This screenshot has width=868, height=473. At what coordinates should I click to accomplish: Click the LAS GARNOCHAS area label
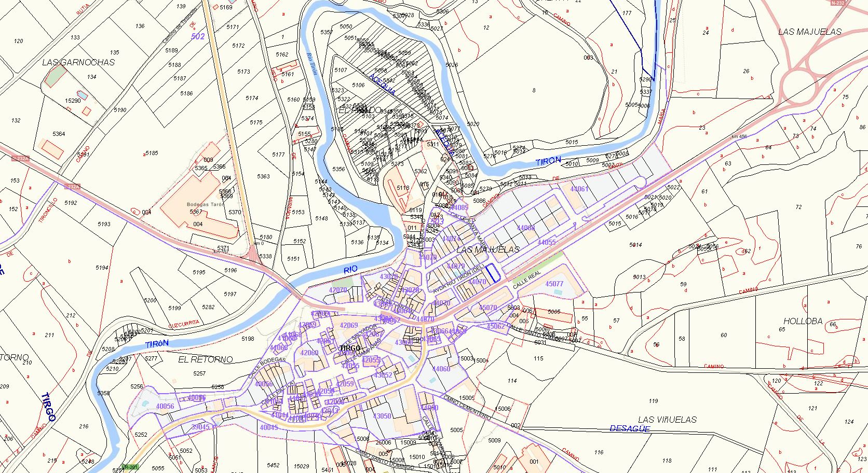pyautogui.click(x=78, y=62)
